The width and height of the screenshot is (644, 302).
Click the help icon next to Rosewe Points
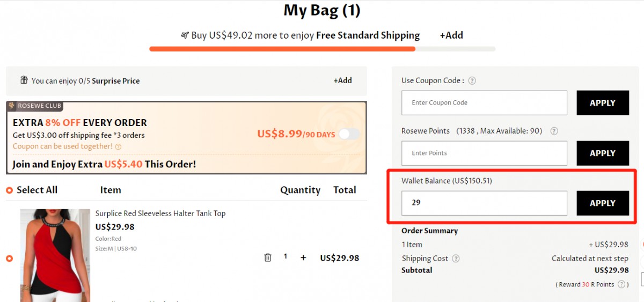pyautogui.click(x=554, y=131)
